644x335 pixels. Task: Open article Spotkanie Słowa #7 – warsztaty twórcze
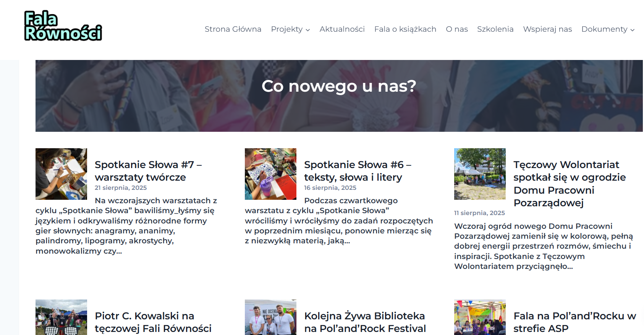pos(148,171)
